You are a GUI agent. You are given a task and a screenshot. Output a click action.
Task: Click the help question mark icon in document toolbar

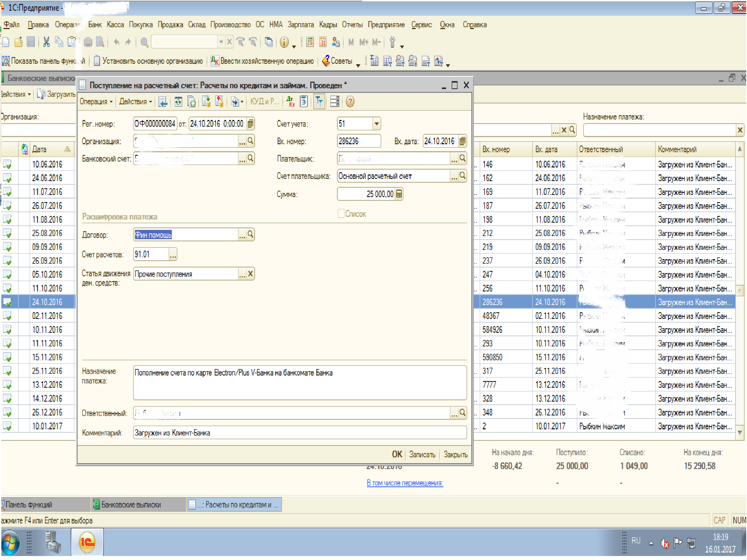[x=350, y=101]
